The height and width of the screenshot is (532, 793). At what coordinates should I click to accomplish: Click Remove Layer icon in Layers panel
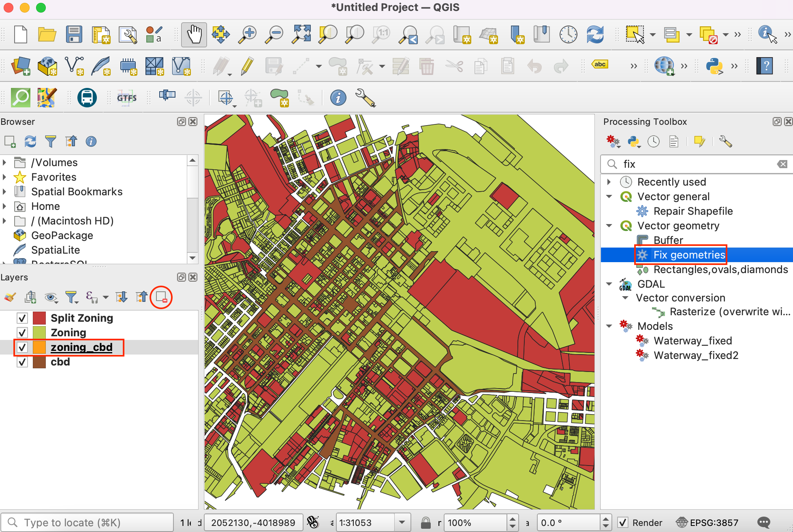point(161,297)
